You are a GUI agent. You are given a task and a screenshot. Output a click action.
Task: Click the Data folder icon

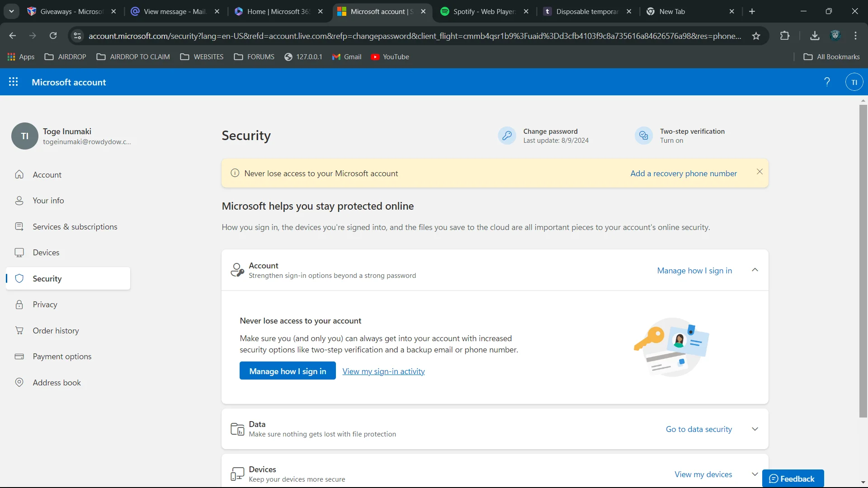237,429
